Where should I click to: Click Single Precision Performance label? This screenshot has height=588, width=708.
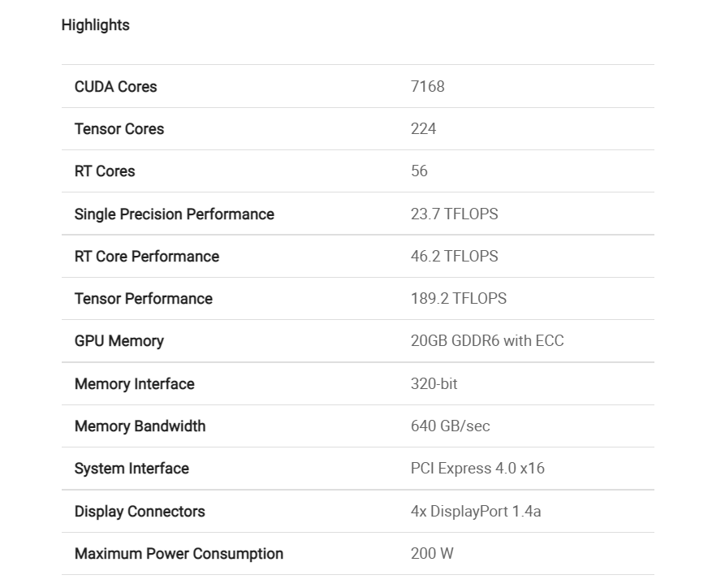(174, 214)
